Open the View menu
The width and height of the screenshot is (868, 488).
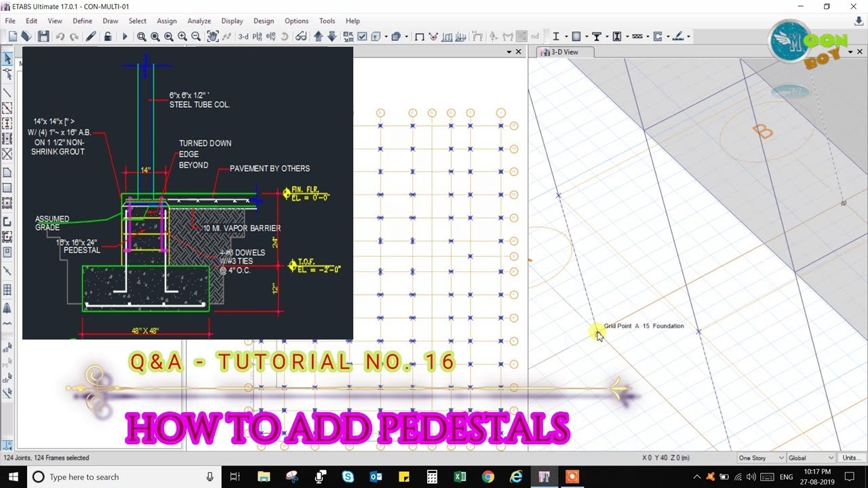click(x=55, y=21)
